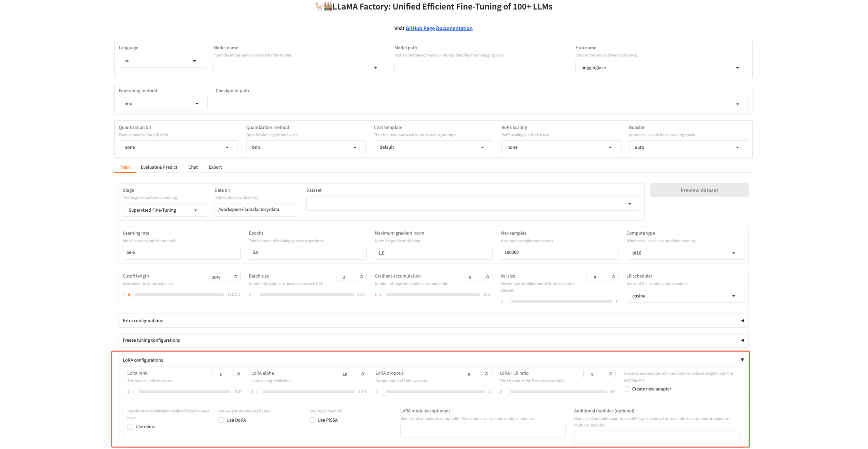Screen dimensions: 868x449
Task: Click the LoRA alpha reset icon
Action: click(362, 374)
